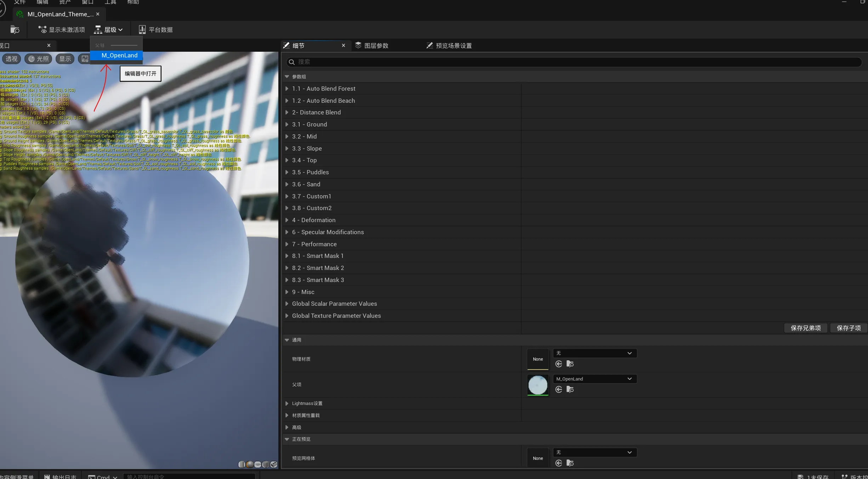The width and height of the screenshot is (868, 479).
Task: Open viewport image settings icon
Action: tap(85, 59)
